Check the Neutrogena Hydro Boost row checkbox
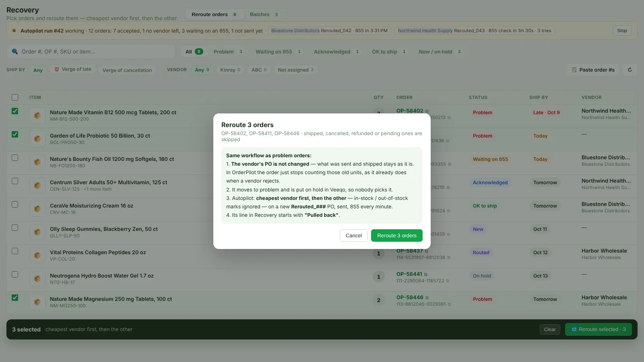 [x=15, y=274]
